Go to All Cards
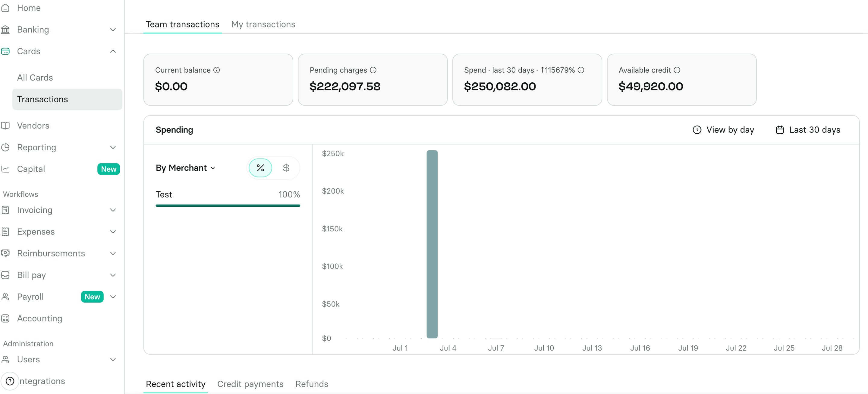This screenshot has height=394, width=868. 35,78
